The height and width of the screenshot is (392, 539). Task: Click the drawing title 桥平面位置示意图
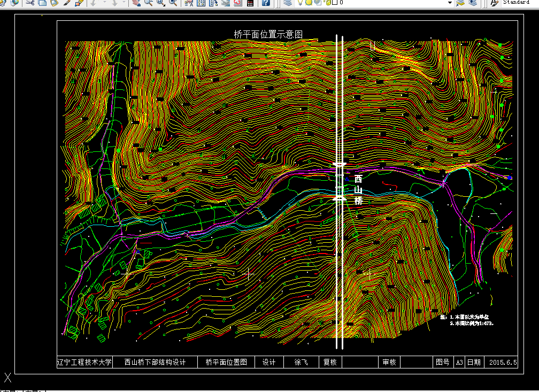(268, 34)
